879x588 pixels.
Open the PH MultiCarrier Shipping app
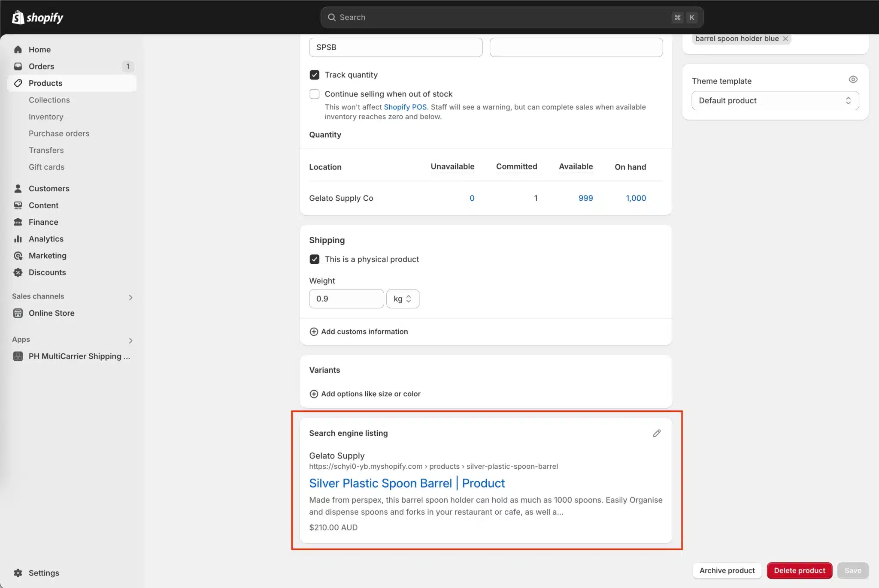79,356
